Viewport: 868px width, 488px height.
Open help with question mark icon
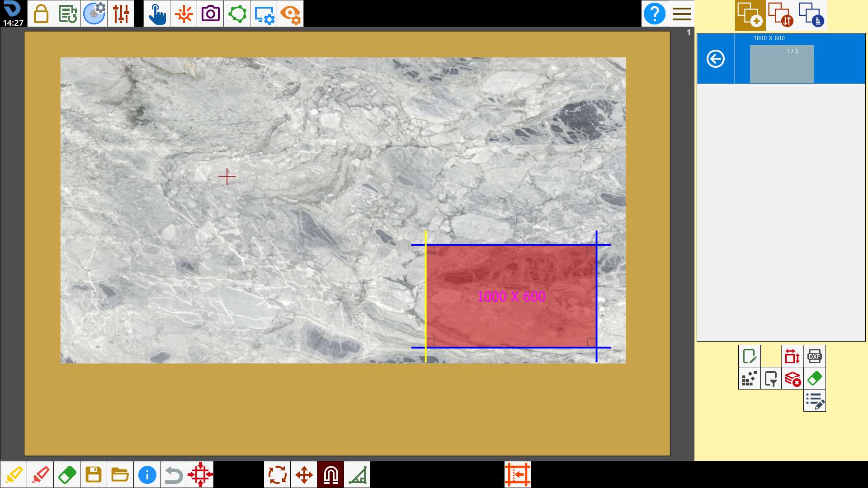(x=655, y=14)
